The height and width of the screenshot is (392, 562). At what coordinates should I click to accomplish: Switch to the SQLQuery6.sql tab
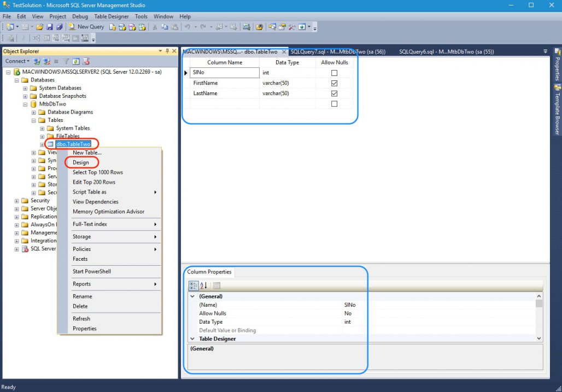[446, 51]
